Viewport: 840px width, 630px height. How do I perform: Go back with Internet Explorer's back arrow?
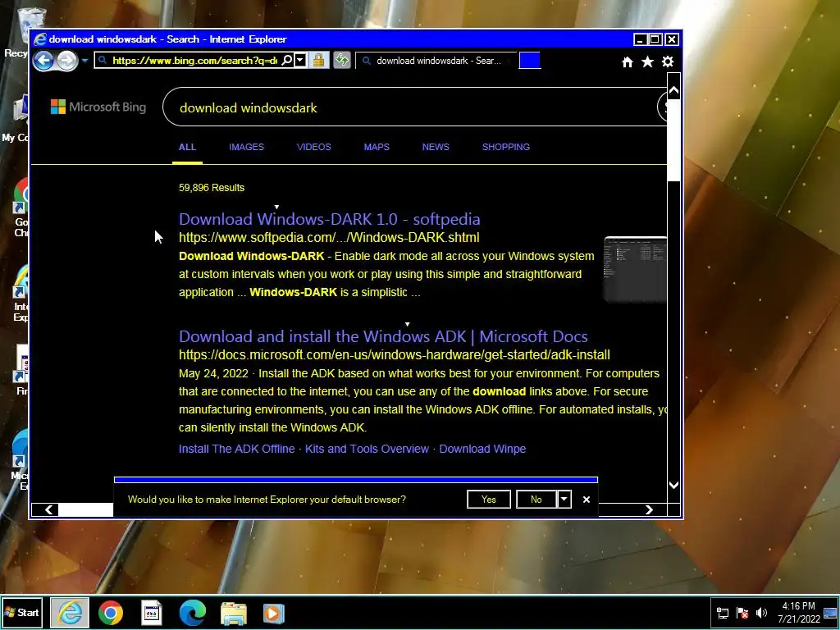pyautogui.click(x=44, y=61)
